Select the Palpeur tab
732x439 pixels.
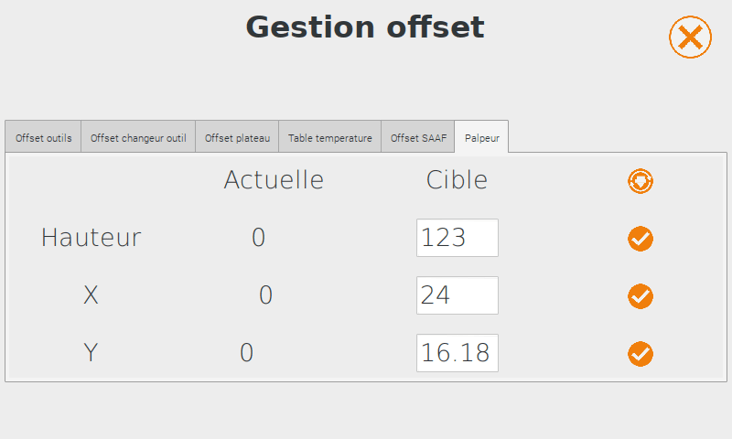click(482, 138)
